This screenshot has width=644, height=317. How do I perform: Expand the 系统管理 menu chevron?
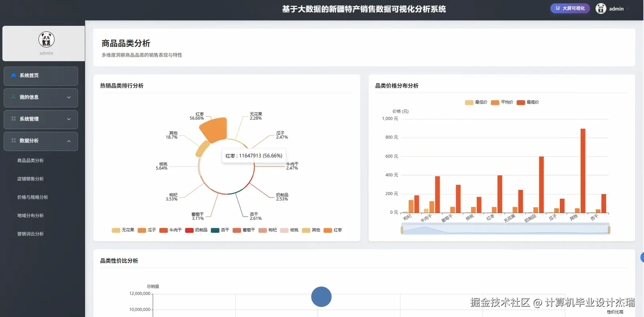coord(69,119)
